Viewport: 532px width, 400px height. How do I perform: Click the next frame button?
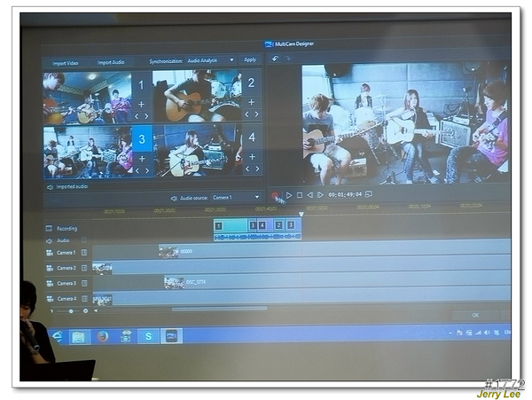[x=320, y=195]
